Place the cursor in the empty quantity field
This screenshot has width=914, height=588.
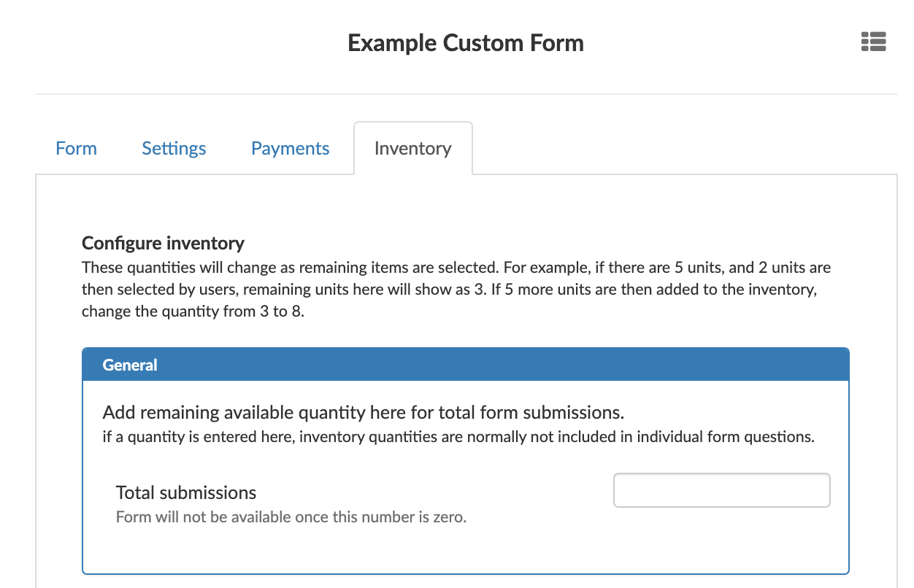(721, 490)
